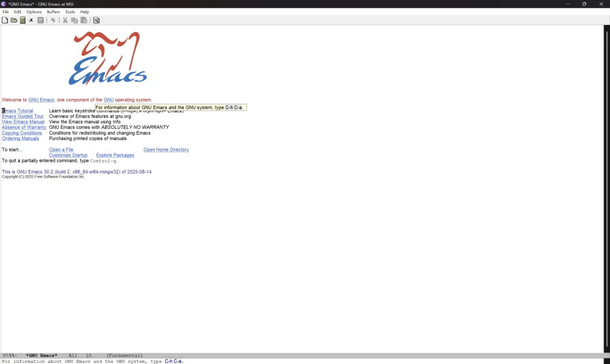This screenshot has height=364, width=610.
Task: Open the directory browser (Dired) toolbar icon
Action: [x=22, y=20]
